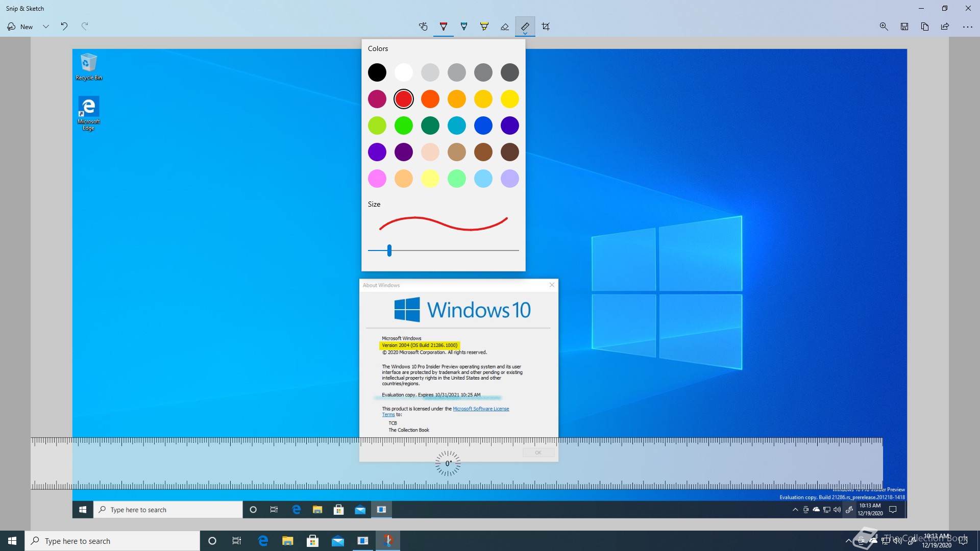Click the taskbar search box
This screenshot has width=980, height=551.
pyautogui.click(x=112, y=541)
